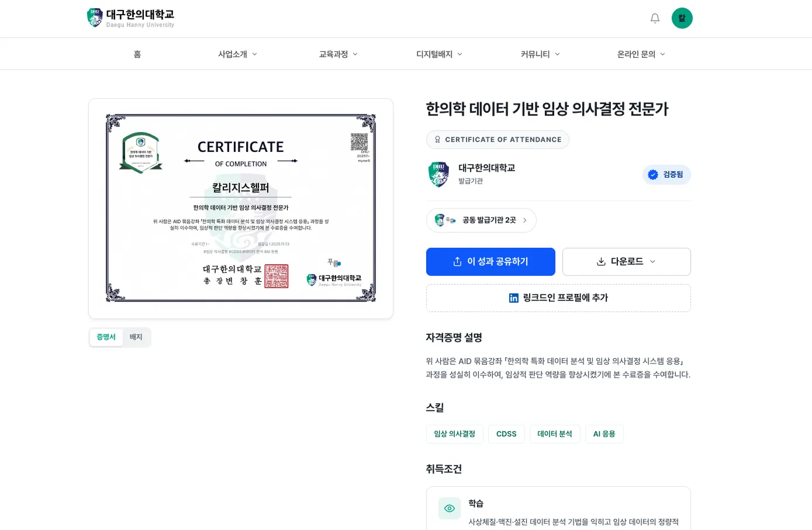Open the 교육과정 menu
The width and height of the screenshot is (812, 530).
338,54
